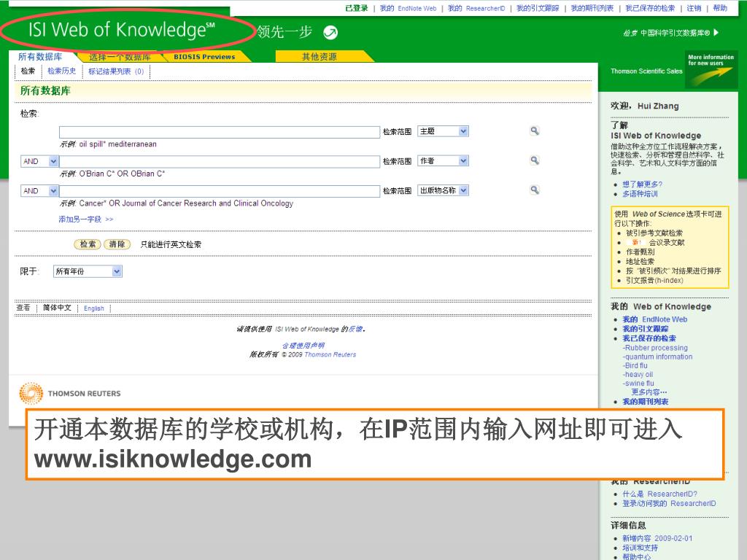
Task: Click the Thomson Reuters copyright link
Action: [330, 354]
